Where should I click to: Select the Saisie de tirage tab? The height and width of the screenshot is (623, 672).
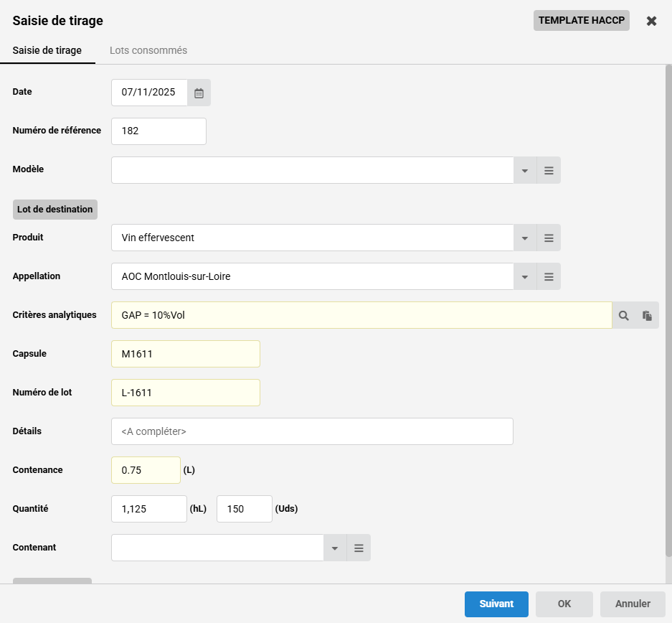(47, 51)
